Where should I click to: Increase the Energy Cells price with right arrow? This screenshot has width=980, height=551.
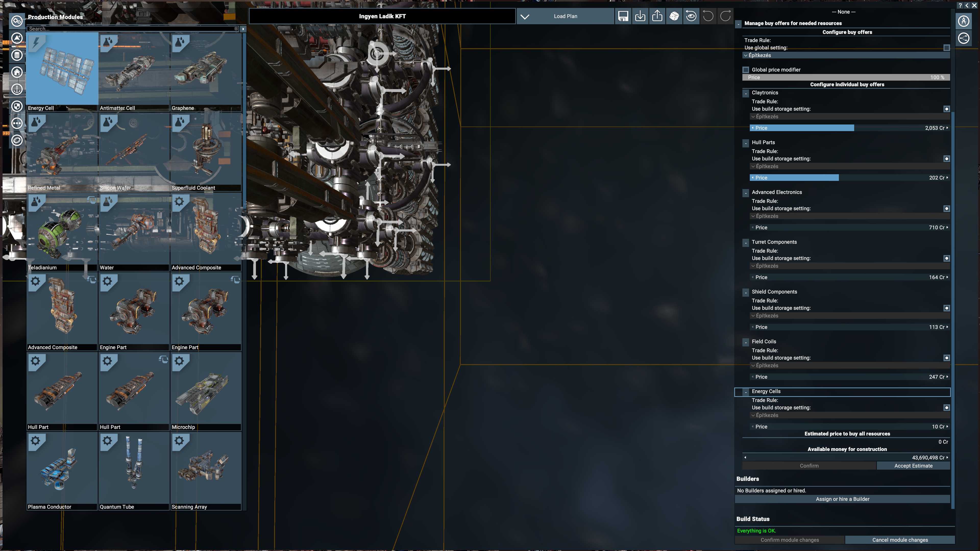pyautogui.click(x=947, y=427)
